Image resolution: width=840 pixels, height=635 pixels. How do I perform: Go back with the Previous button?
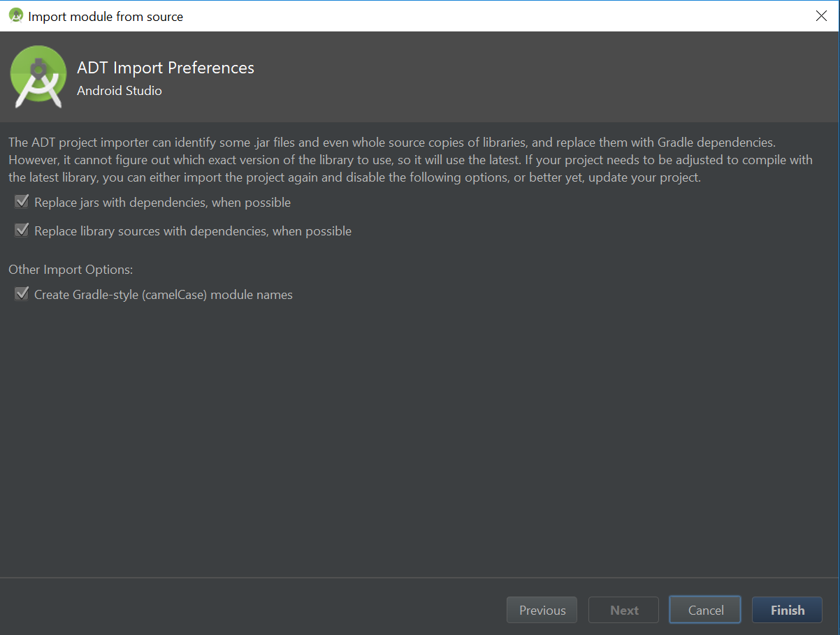pyautogui.click(x=542, y=610)
